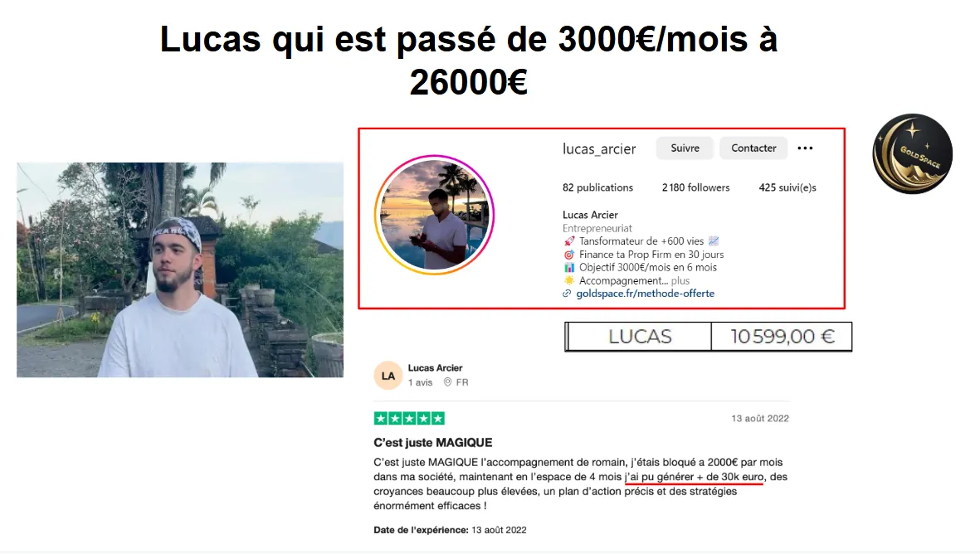
Task: Click the Contacter button
Action: tap(753, 148)
